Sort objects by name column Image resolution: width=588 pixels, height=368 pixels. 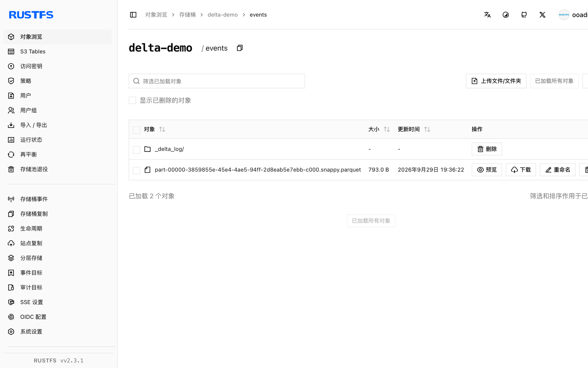click(x=162, y=129)
